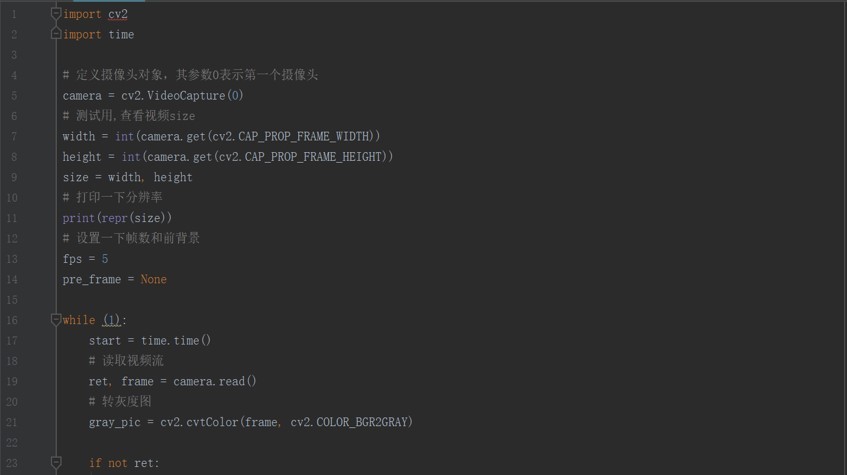847x475 pixels.
Task: Collapse the 'if not ret' block
Action: point(56,463)
